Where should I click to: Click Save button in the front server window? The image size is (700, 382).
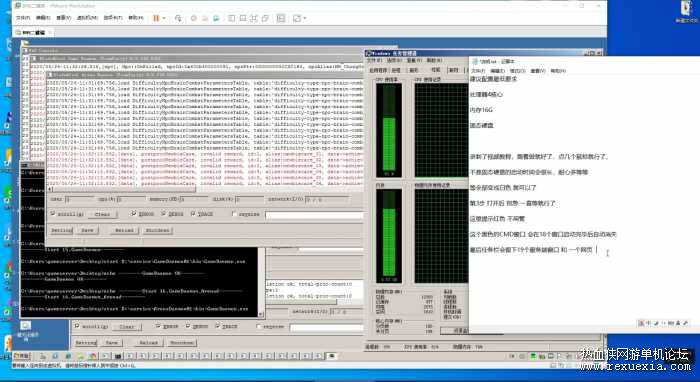(88, 230)
